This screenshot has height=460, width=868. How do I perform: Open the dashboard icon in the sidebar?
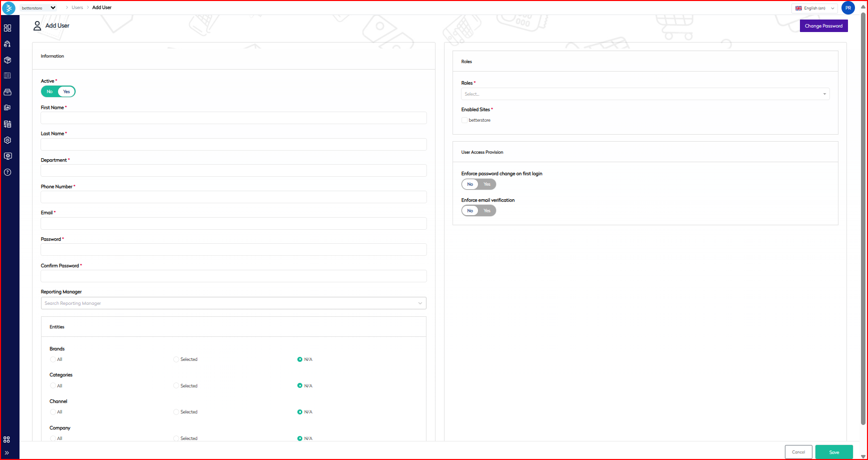tap(8, 28)
